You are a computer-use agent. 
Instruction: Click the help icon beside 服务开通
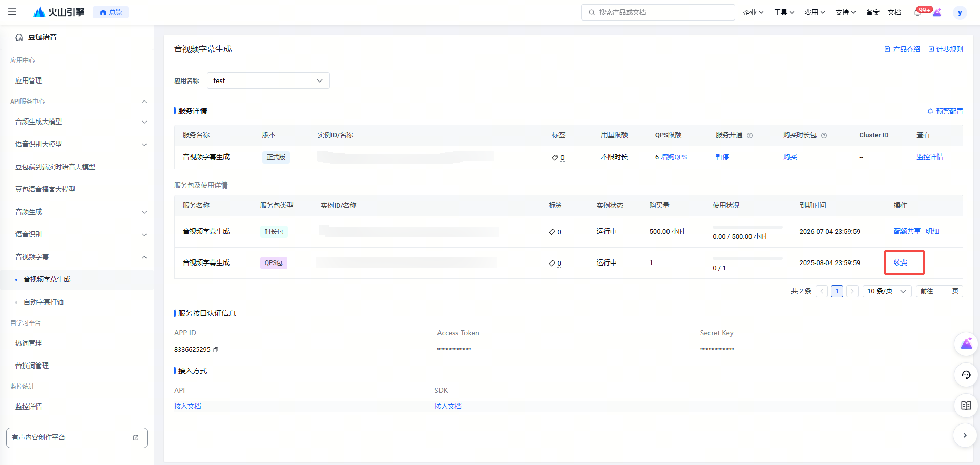[x=749, y=135]
